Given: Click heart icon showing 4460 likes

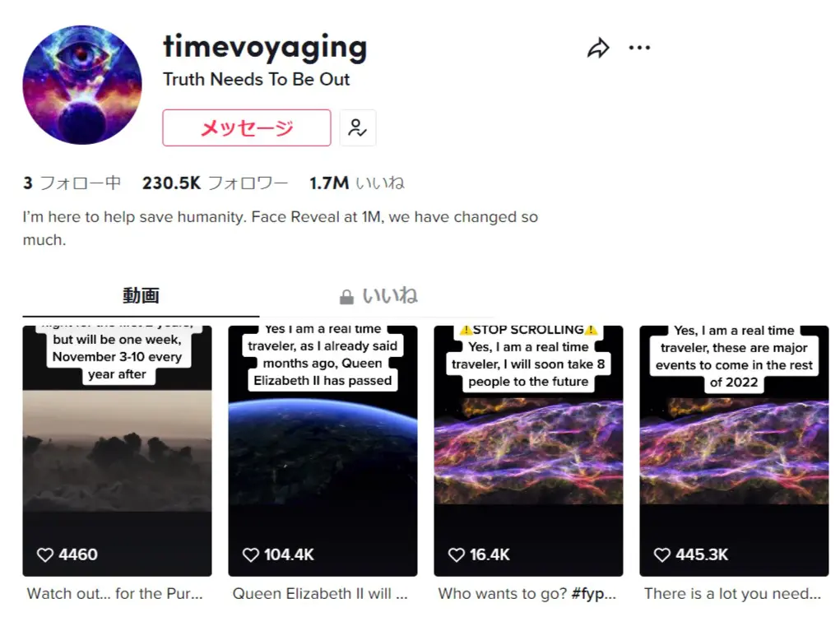Looking at the screenshot, I should click(x=45, y=554).
